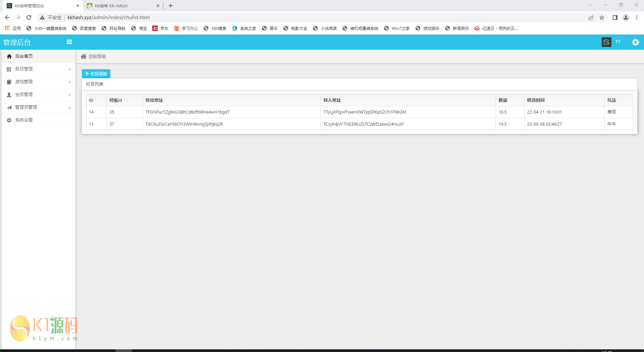The width and height of the screenshot is (644, 352).
Task: Select 后台首页 in the sidebar
Action: (x=39, y=56)
